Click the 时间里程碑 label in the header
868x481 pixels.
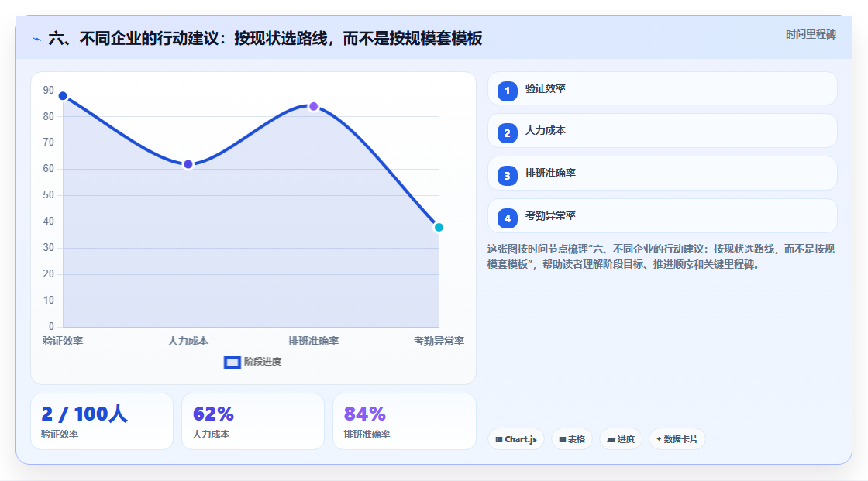coord(811,35)
